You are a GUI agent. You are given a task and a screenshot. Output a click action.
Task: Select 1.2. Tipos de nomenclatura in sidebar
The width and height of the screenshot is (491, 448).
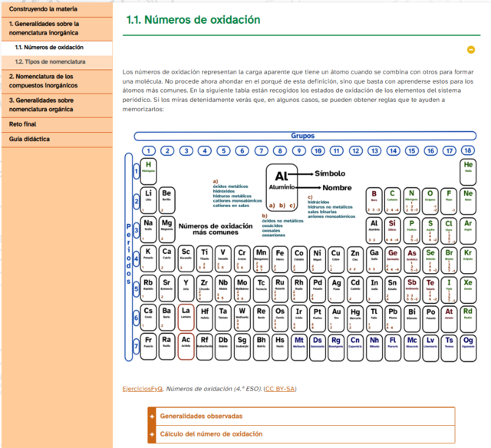point(50,61)
